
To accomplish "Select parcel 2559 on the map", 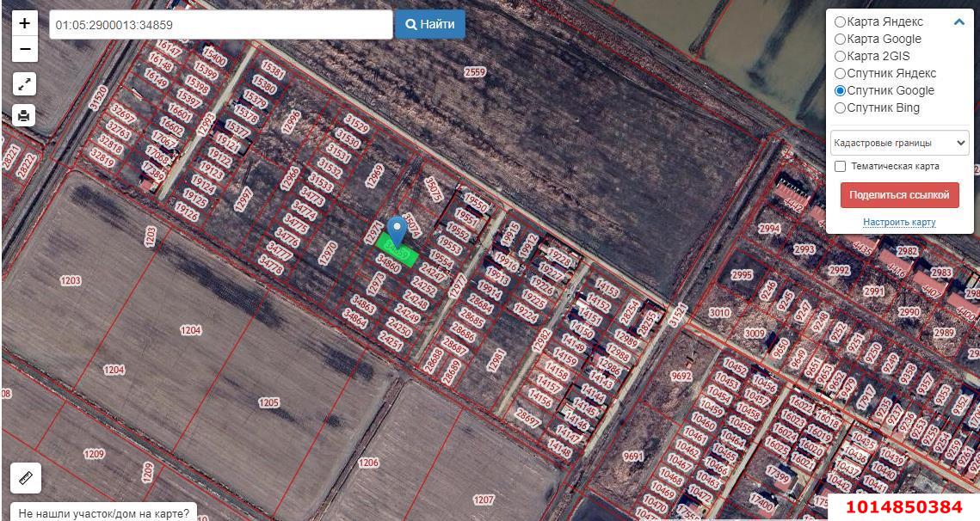I will [x=475, y=72].
